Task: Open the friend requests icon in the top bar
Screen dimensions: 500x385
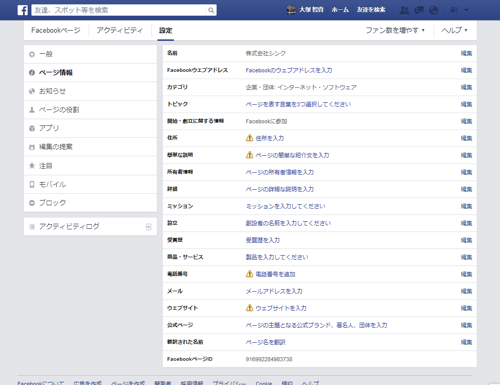Action: click(x=404, y=10)
